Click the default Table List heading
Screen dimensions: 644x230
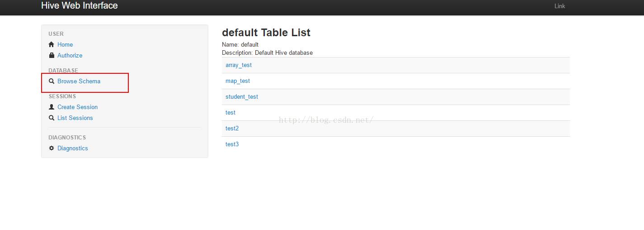click(266, 33)
